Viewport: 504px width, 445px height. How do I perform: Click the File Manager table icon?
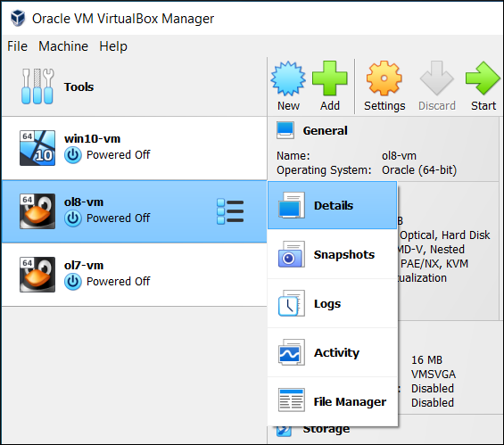click(x=291, y=400)
